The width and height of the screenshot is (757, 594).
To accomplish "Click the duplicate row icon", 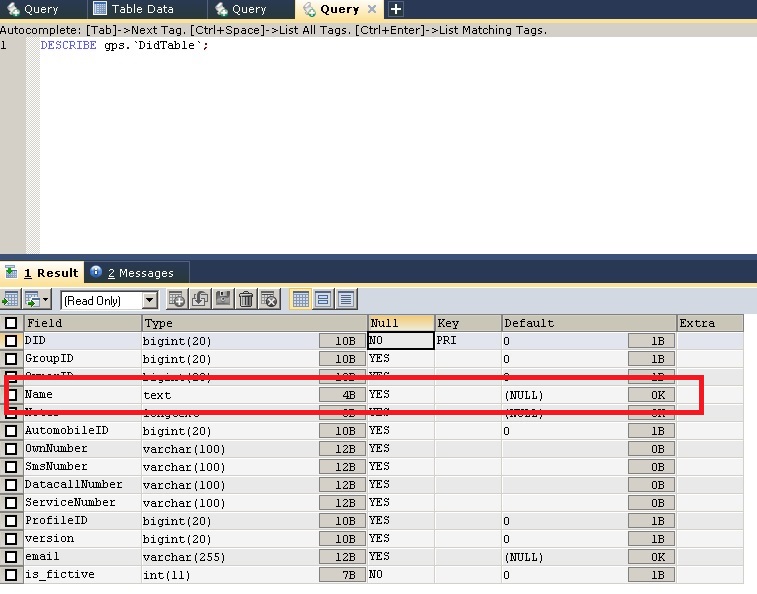I will [200, 300].
